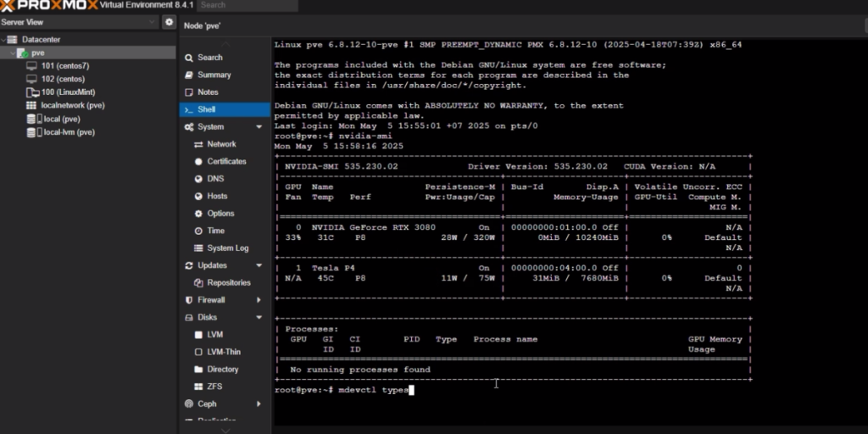The height and width of the screenshot is (434, 868).
Task: Select localnetwork (pve) item
Action: point(73,105)
